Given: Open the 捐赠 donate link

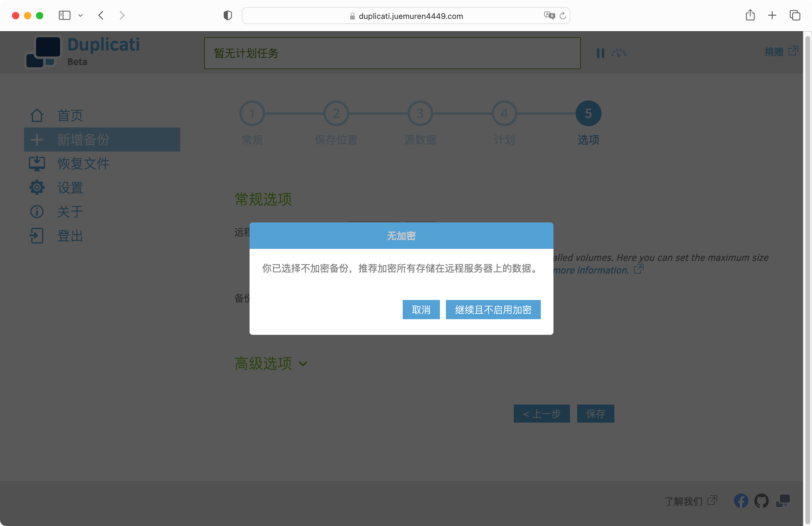Looking at the screenshot, I should (x=781, y=52).
